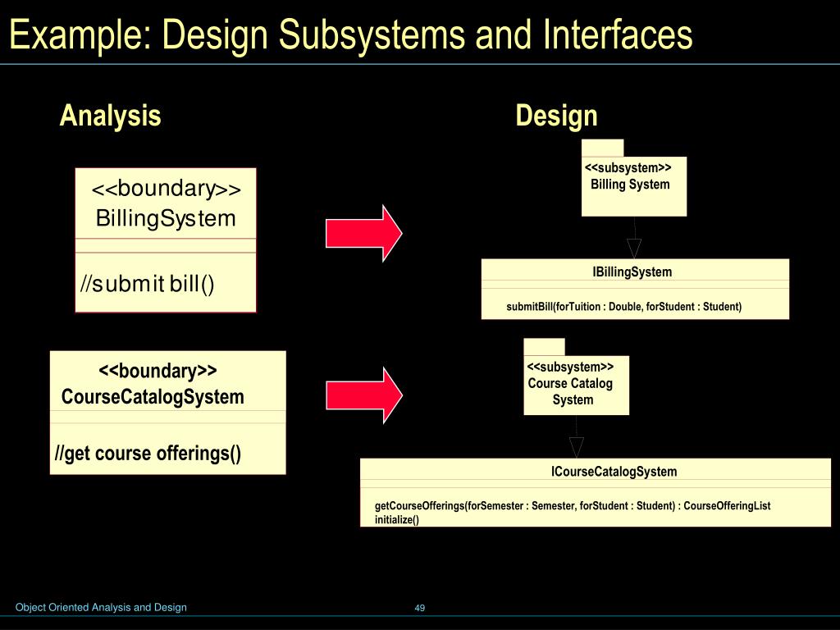Click the '<<boundary>>' stereotype above CourseCatalogSystem

(158, 371)
